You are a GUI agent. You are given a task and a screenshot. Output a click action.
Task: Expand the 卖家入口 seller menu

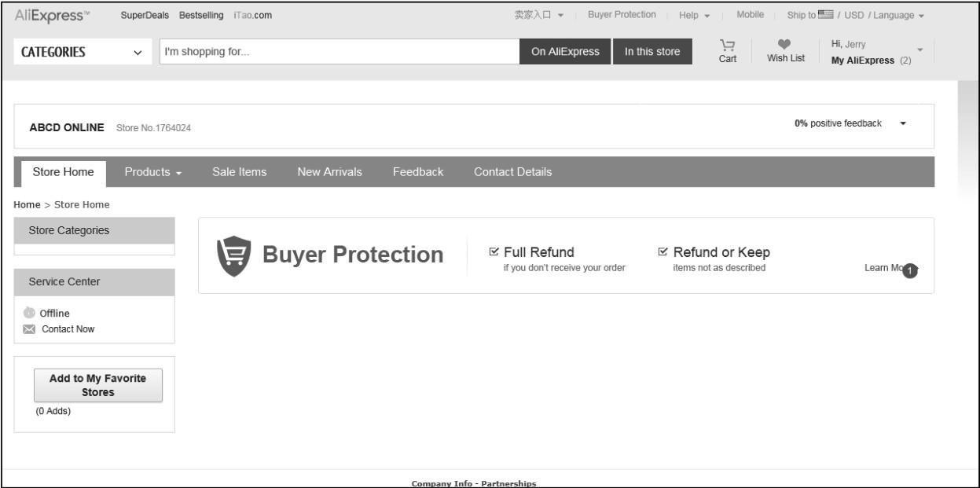point(539,17)
